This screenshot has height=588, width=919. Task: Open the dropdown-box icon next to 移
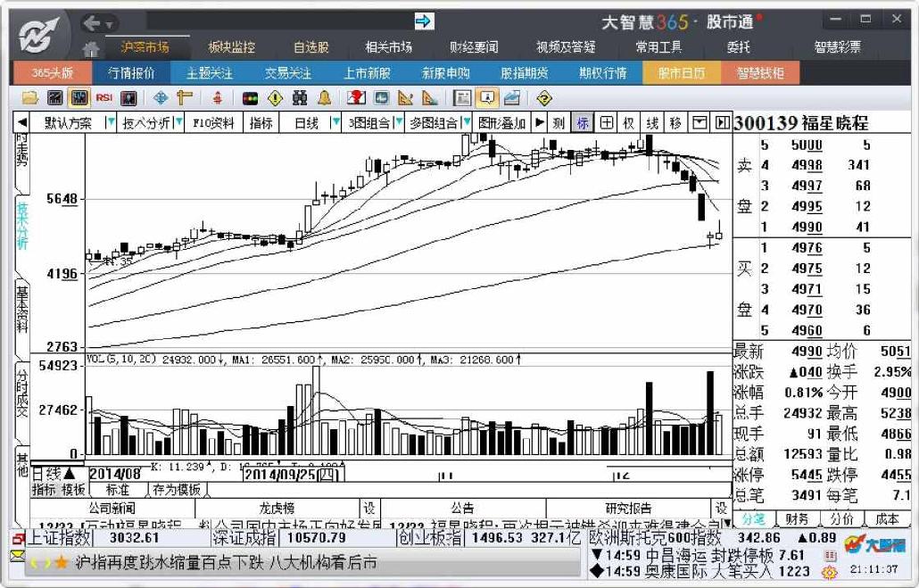tap(700, 123)
